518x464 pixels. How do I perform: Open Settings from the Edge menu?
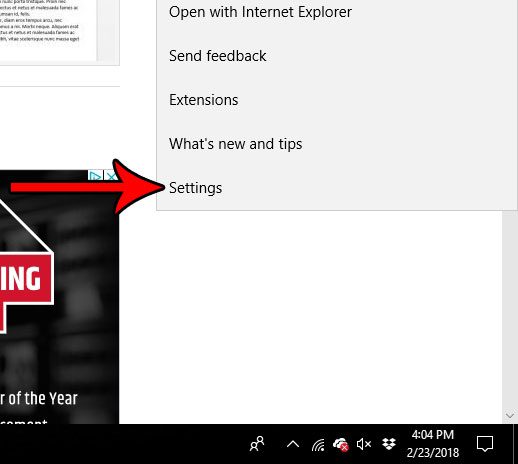click(x=337, y=188)
